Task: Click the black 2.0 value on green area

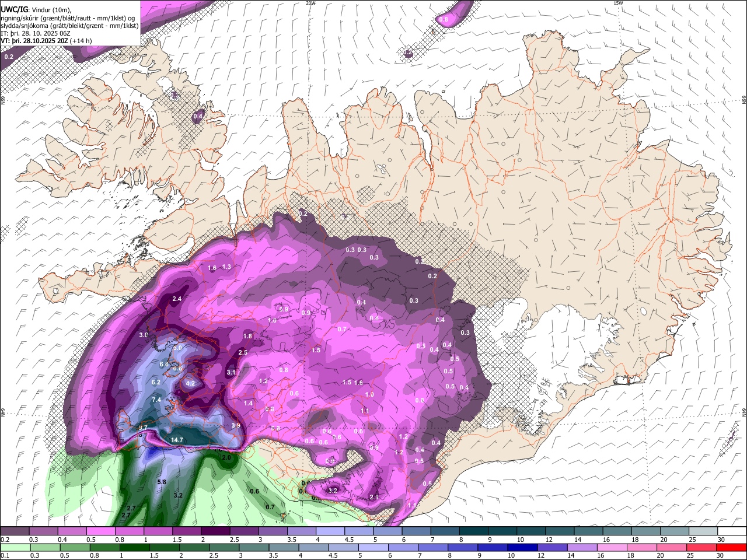Action: 227,458
